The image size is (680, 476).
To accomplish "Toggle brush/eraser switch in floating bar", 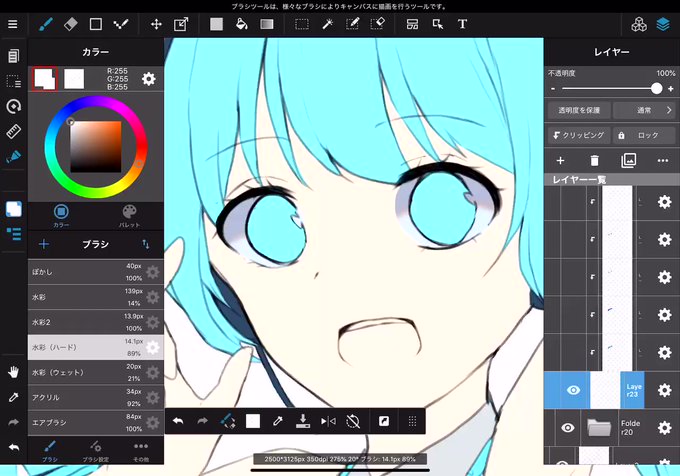I will (x=228, y=421).
